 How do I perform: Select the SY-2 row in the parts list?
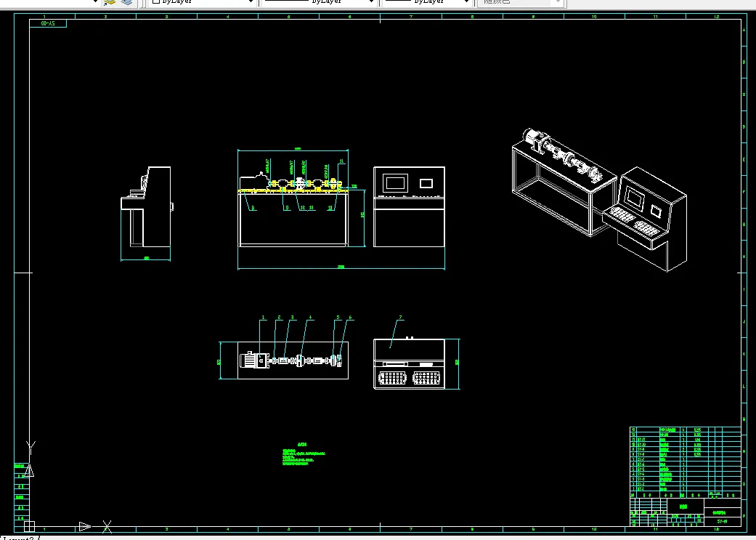pos(685,483)
